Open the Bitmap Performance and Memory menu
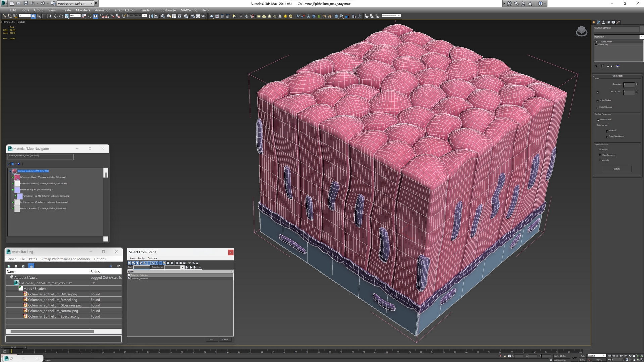Viewport: 644px width, 362px height. click(65, 259)
